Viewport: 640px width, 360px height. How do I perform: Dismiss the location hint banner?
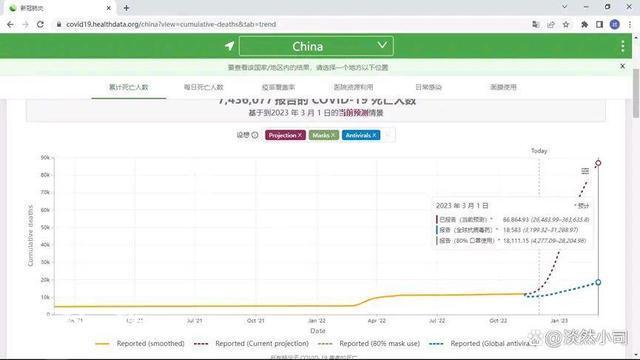point(622,66)
